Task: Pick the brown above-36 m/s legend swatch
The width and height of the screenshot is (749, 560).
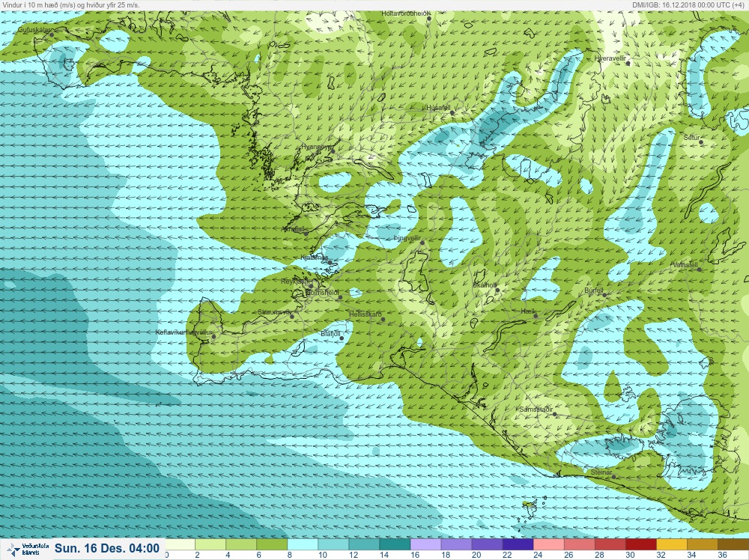Action: point(733,544)
